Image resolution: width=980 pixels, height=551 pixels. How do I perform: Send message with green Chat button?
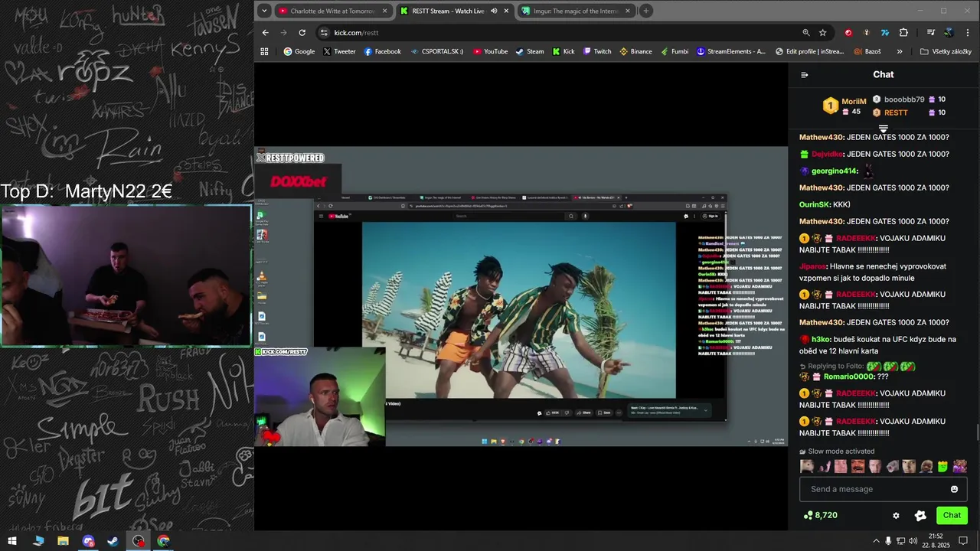point(952,516)
